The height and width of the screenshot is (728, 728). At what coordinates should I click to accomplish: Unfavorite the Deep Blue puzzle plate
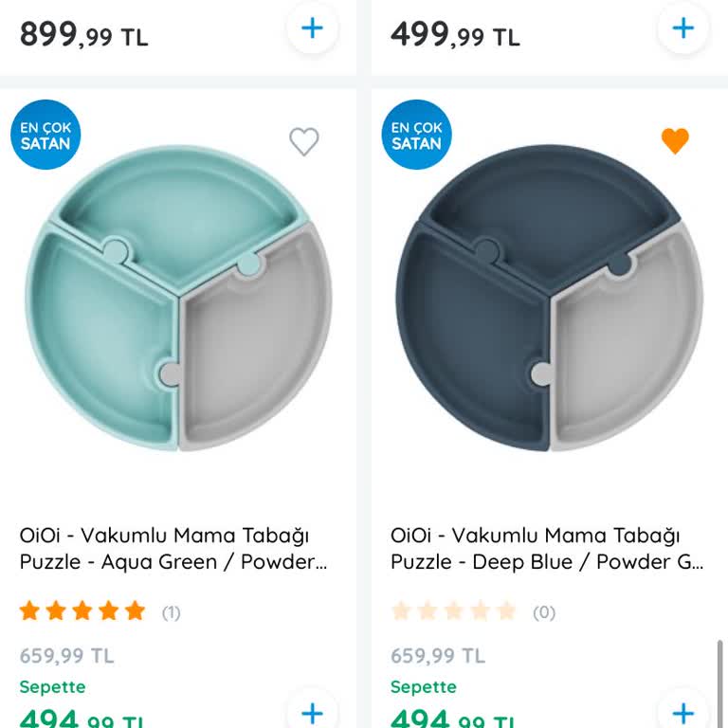pyautogui.click(x=675, y=140)
